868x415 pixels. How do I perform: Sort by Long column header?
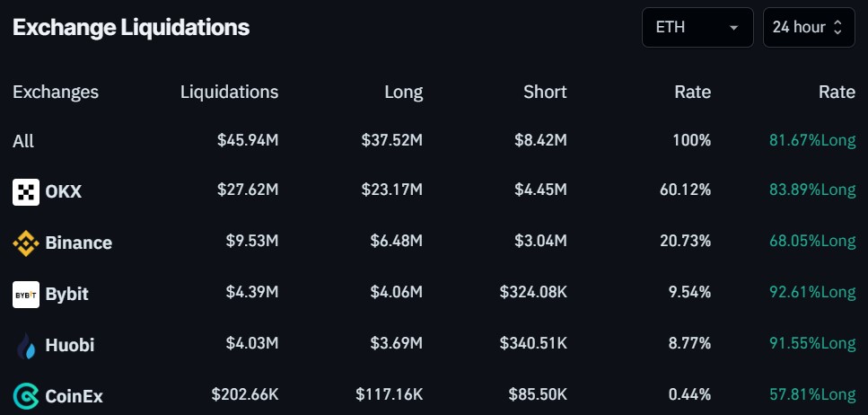tap(403, 92)
